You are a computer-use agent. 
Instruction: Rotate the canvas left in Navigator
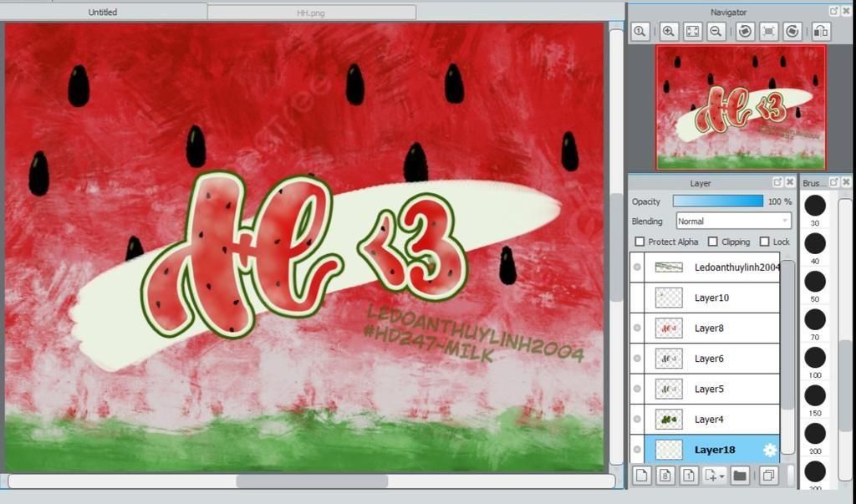744,32
